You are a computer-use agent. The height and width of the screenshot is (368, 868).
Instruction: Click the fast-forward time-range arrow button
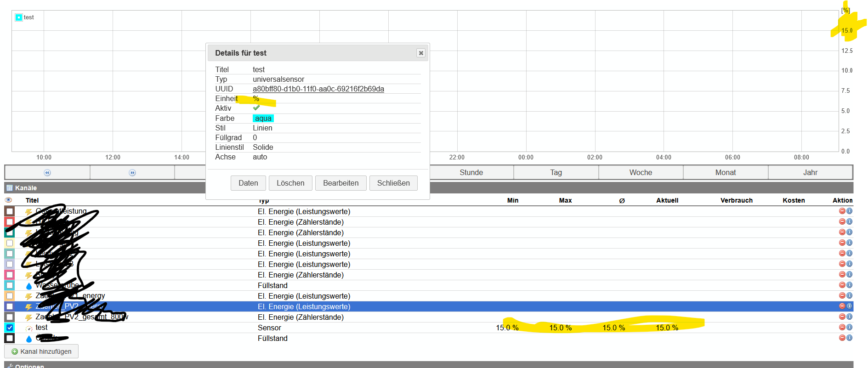coord(132,173)
